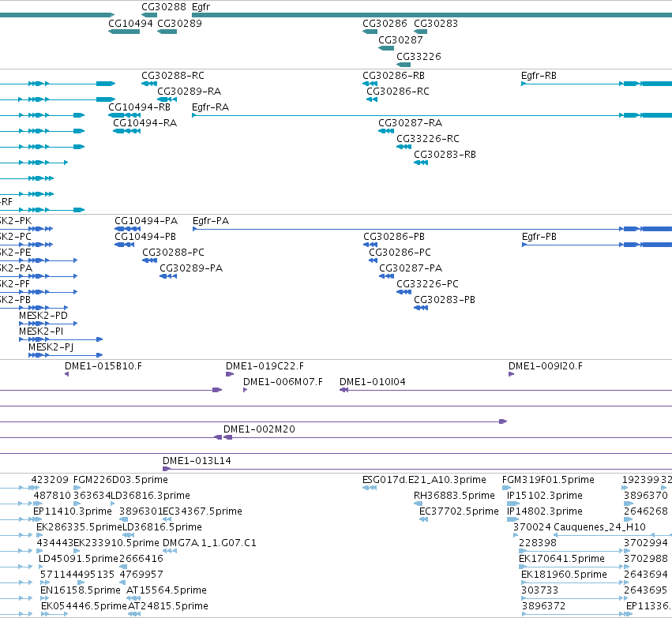Select the CG30286-RC transcript label
672x618 pixels.
tap(398, 92)
